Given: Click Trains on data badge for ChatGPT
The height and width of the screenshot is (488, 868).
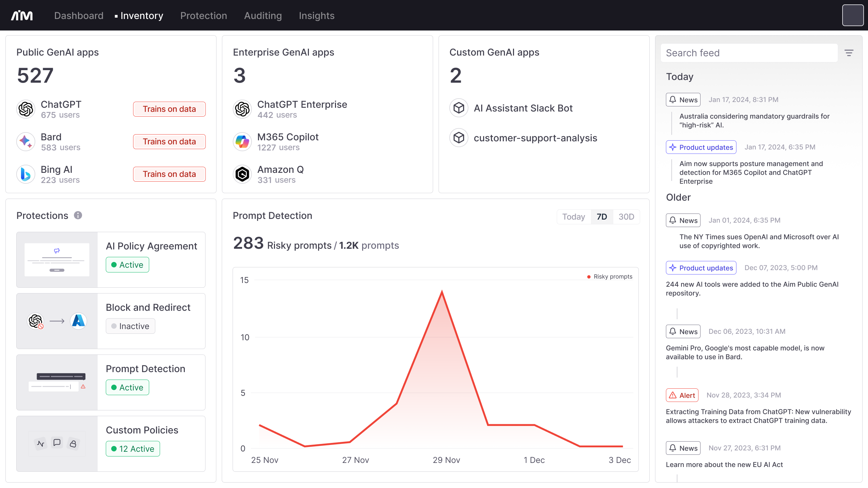Looking at the screenshot, I should point(169,109).
